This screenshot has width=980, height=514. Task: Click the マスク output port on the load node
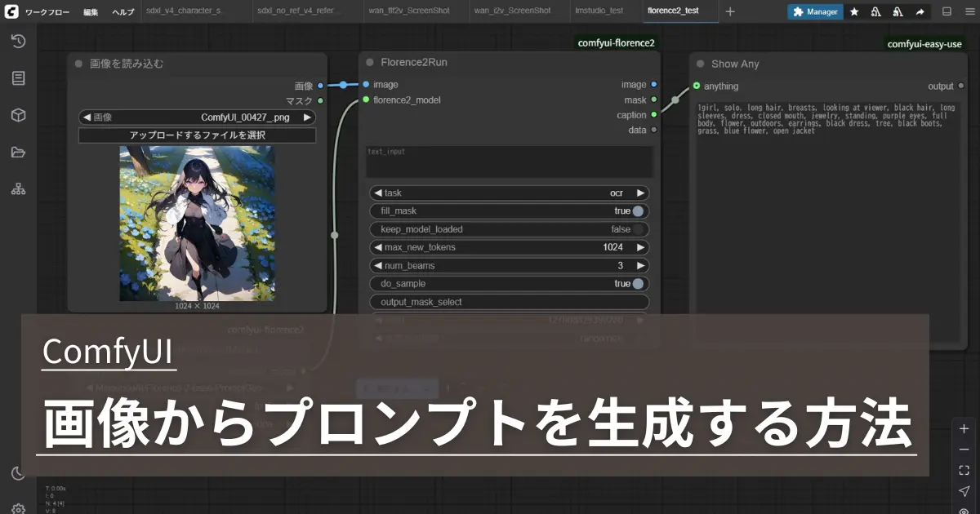pyautogui.click(x=320, y=100)
